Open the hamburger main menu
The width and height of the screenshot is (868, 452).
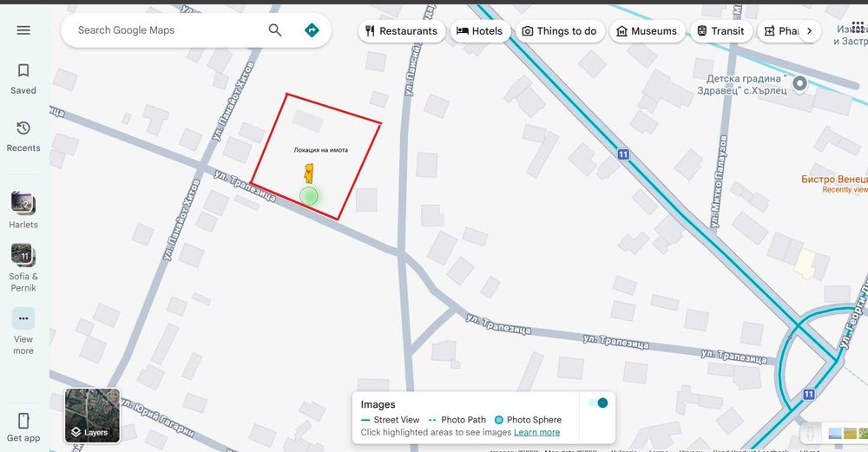pos(23,29)
